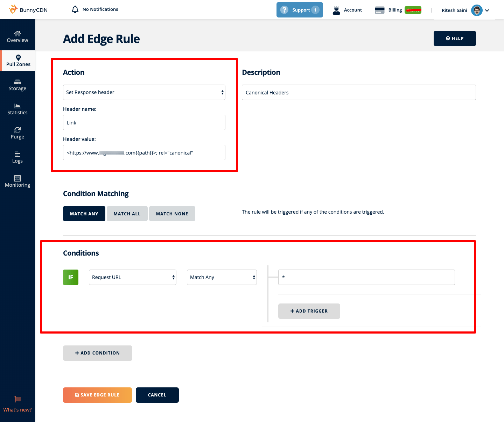Image resolution: width=504 pixels, height=422 pixels.
Task: Click the notifications bell icon
Action: (x=75, y=9)
